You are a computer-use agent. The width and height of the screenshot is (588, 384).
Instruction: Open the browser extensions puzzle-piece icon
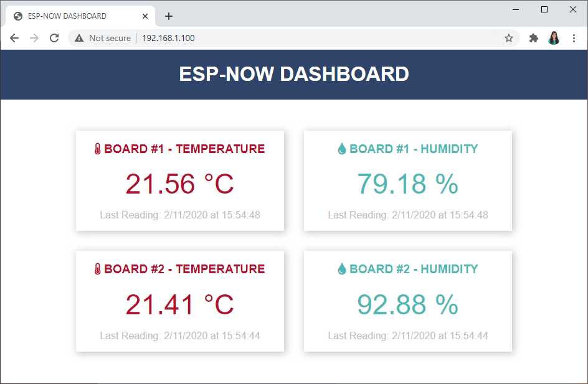(534, 38)
